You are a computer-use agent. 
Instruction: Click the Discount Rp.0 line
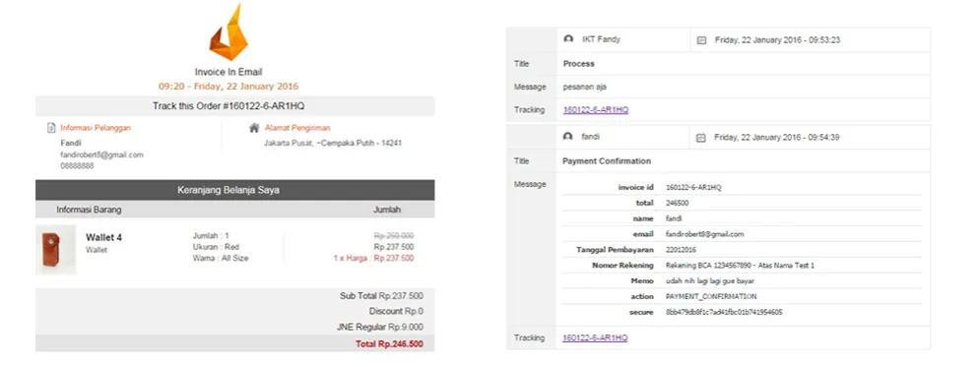coord(396,312)
